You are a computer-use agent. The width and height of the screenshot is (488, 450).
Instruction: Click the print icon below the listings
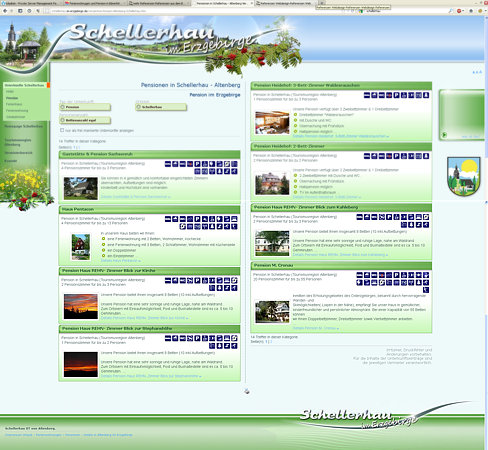point(246,391)
